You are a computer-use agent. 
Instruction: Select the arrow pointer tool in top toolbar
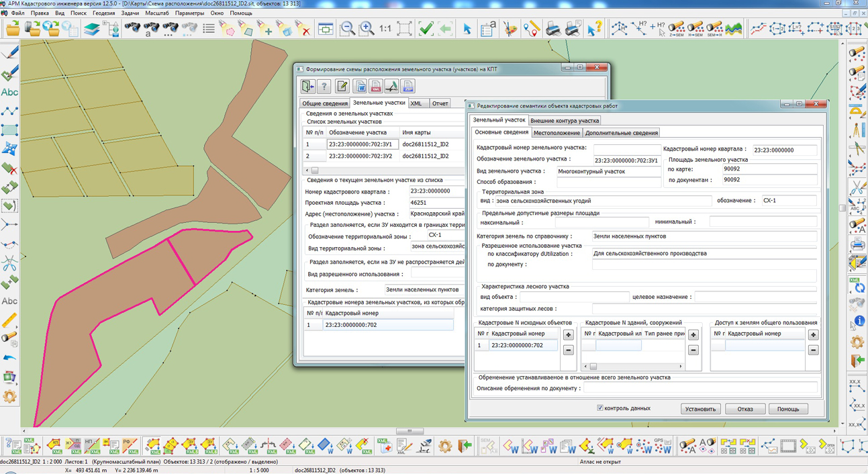coord(467,28)
